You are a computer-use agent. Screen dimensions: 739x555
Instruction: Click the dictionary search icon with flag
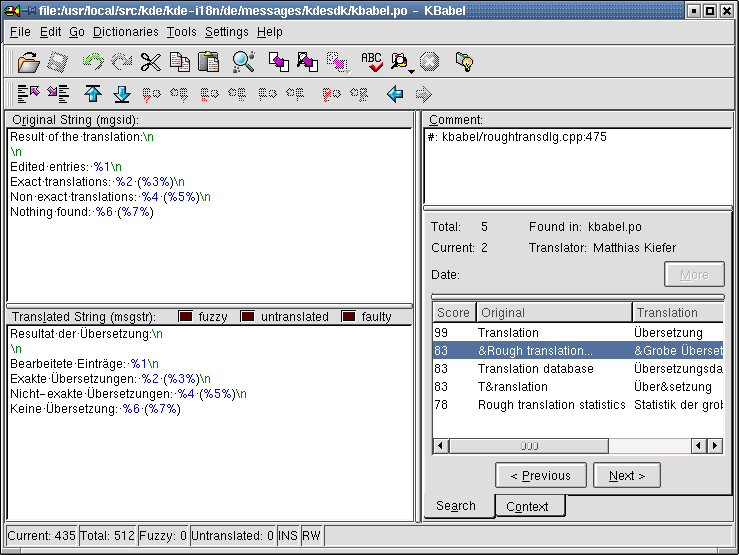(399, 62)
